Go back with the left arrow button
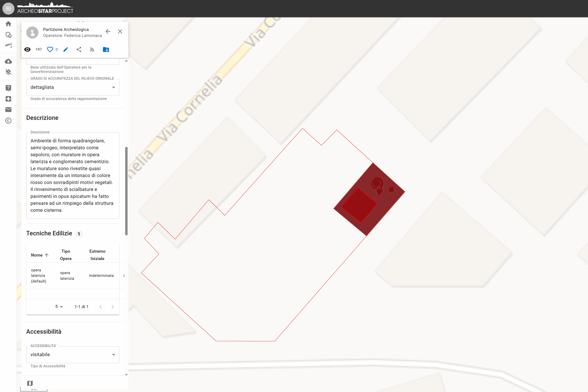 click(108, 32)
